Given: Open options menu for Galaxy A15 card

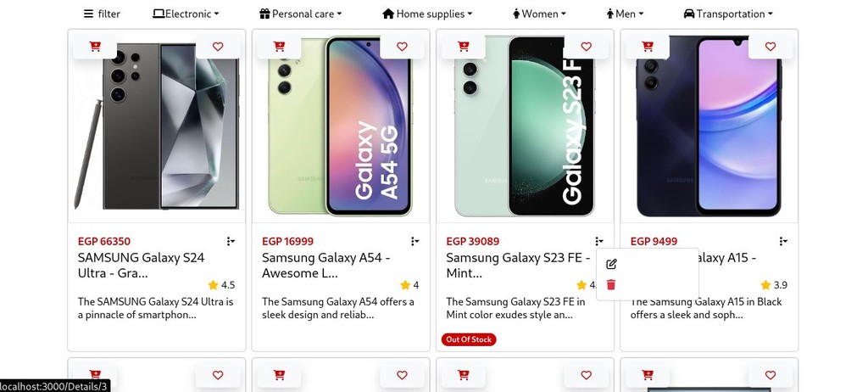Looking at the screenshot, I should pos(783,241).
